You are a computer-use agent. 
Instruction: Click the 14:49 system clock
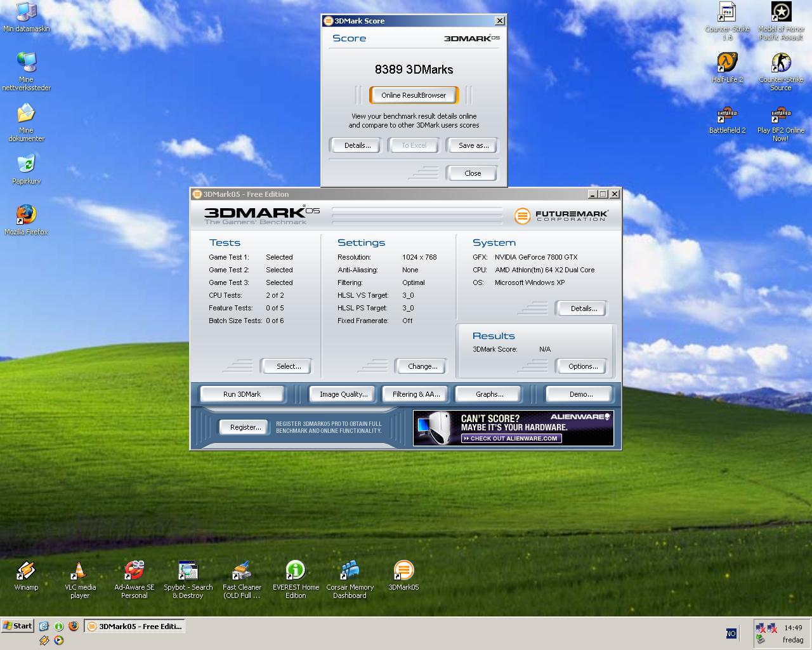tap(792, 628)
